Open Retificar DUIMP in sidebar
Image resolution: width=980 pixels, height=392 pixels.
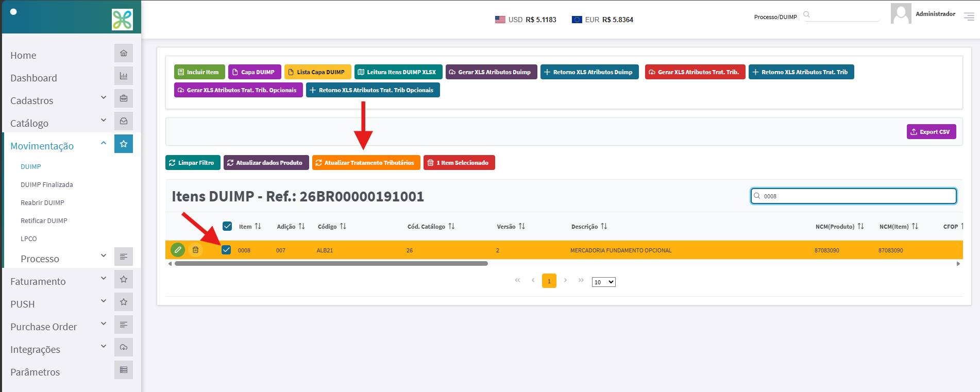pos(44,220)
